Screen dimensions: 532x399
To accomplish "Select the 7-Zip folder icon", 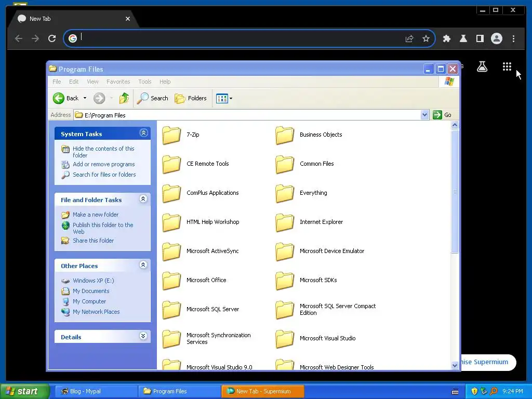I will [x=171, y=135].
